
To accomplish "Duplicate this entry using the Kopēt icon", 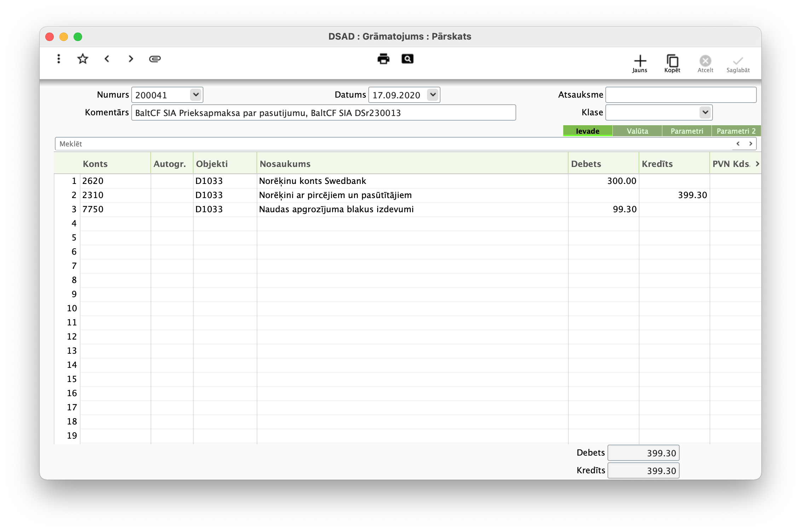I will tap(672, 60).
